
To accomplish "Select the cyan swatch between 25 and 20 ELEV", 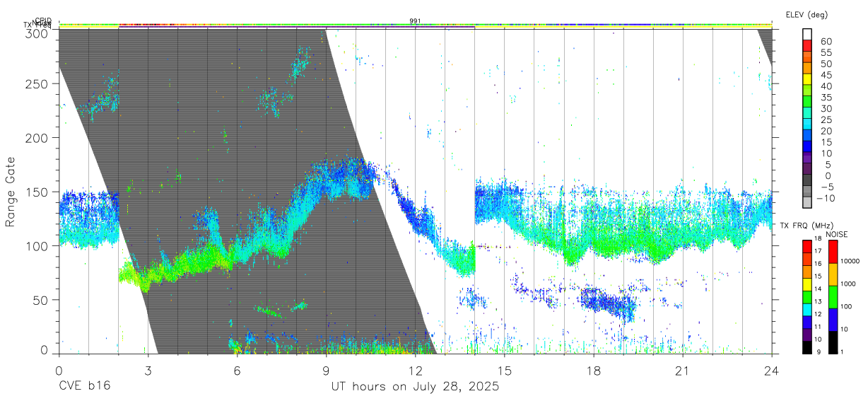I will click(807, 124).
